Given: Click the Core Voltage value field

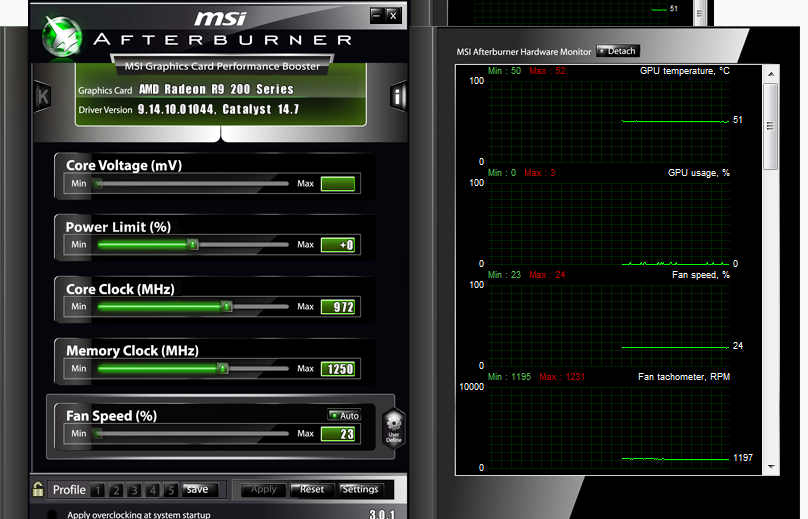Looking at the screenshot, I should pyautogui.click(x=338, y=183).
